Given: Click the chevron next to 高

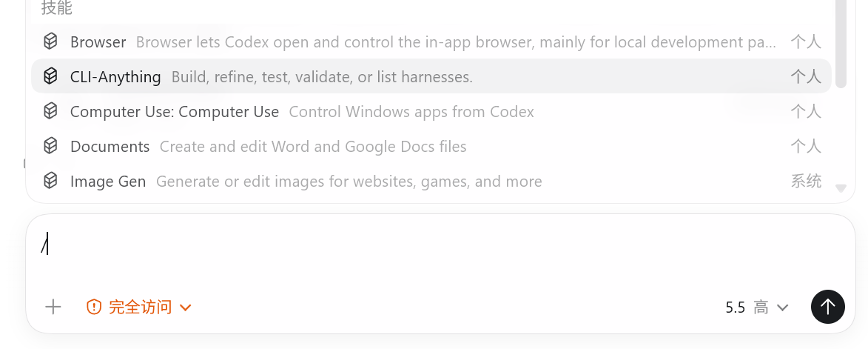Looking at the screenshot, I should [782, 308].
